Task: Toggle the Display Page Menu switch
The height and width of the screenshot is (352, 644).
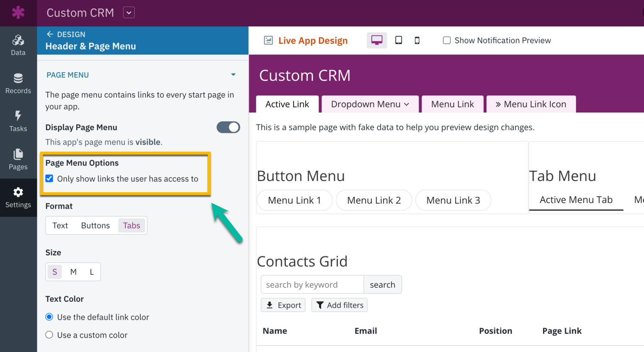Action: coord(228,127)
